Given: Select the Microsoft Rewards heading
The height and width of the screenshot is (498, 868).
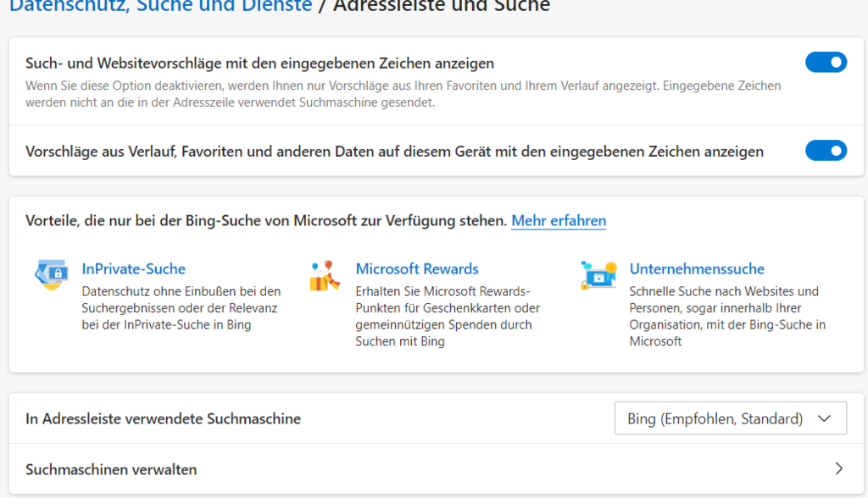Looking at the screenshot, I should pos(417,269).
